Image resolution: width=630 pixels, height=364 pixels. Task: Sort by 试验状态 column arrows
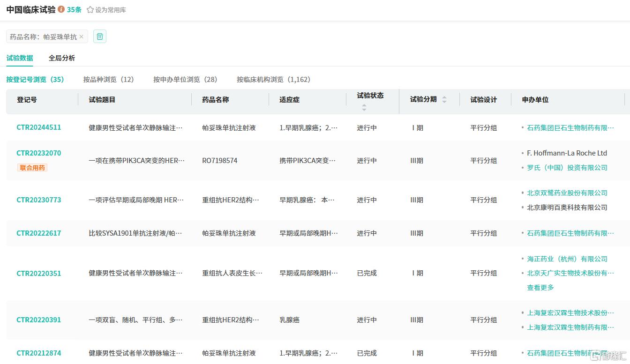[364, 107]
